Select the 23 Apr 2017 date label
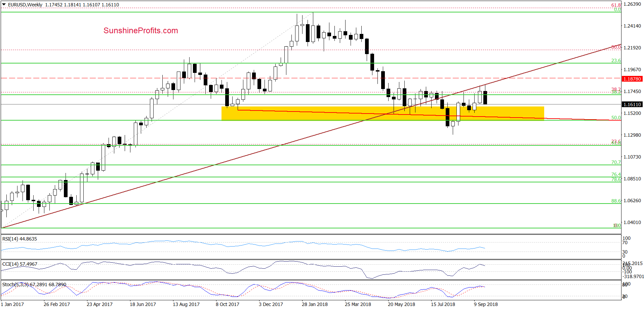Image resolution: width=644 pixels, height=309 pixels. click(x=99, y=304)
